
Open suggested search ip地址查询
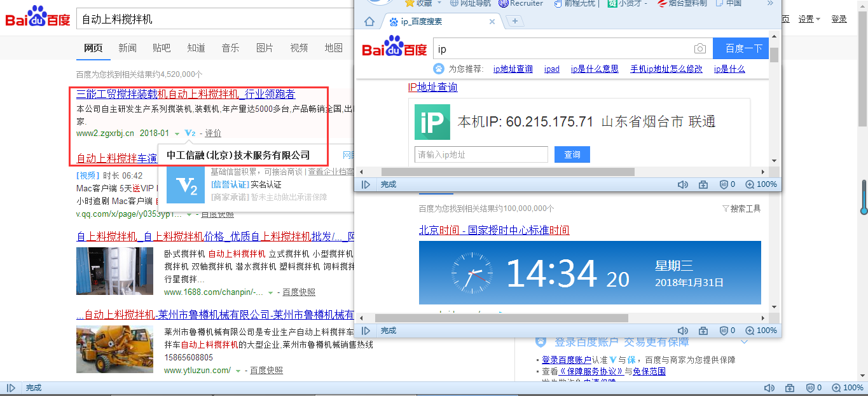[x=513, y=69]
